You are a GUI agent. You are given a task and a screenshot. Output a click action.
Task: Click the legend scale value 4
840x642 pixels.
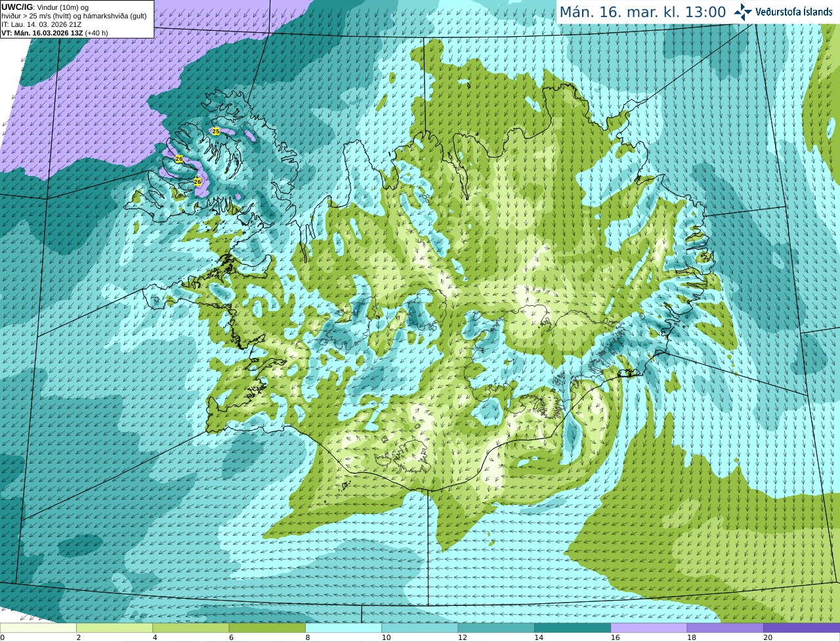click(155, 637)
